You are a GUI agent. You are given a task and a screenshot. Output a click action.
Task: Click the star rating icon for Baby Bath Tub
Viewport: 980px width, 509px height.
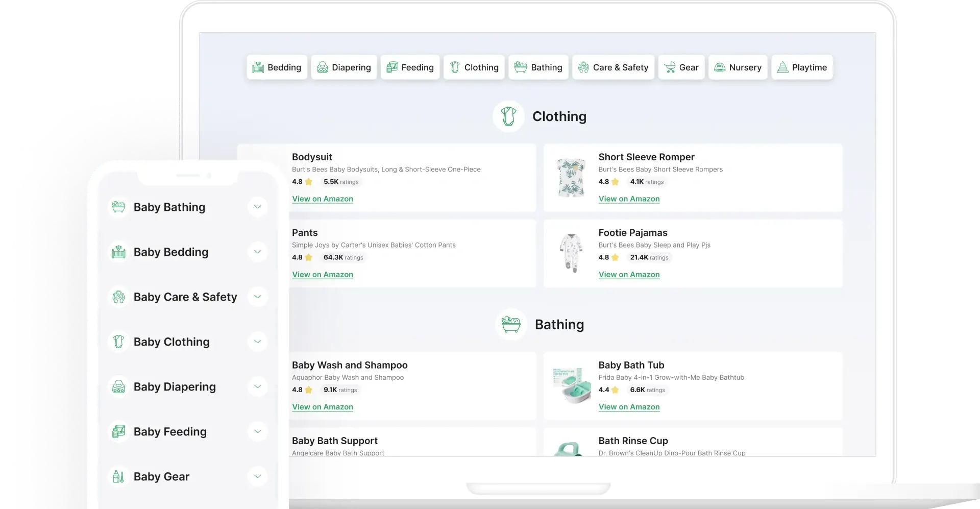pyautogui.click(x=615, y=390)
